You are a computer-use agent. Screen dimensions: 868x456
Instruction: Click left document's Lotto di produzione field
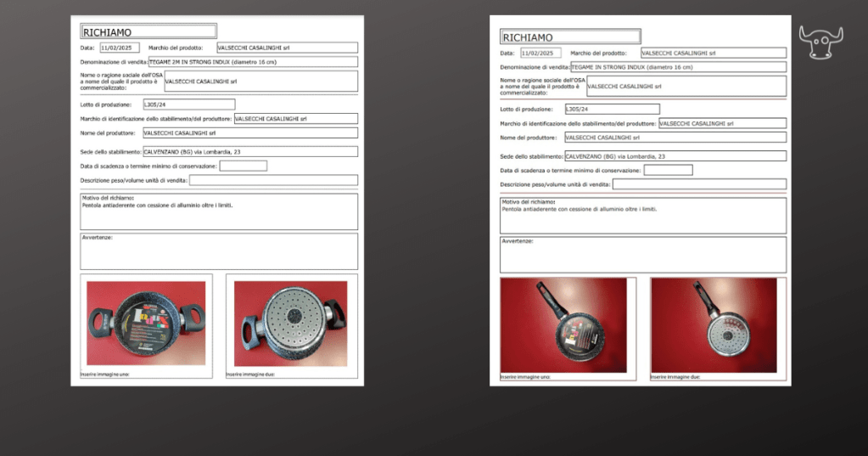(x=188, y=104)
